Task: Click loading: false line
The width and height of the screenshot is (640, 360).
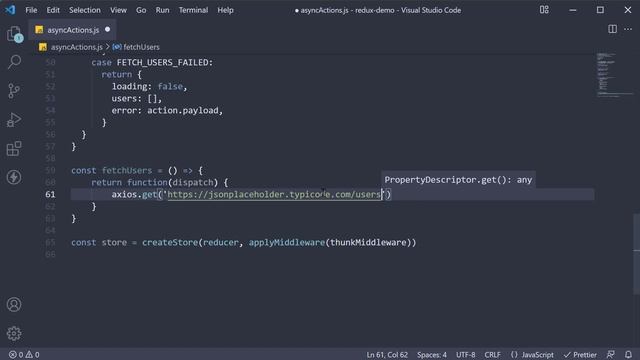Action: pyautogui.click(x=149, y=87)
